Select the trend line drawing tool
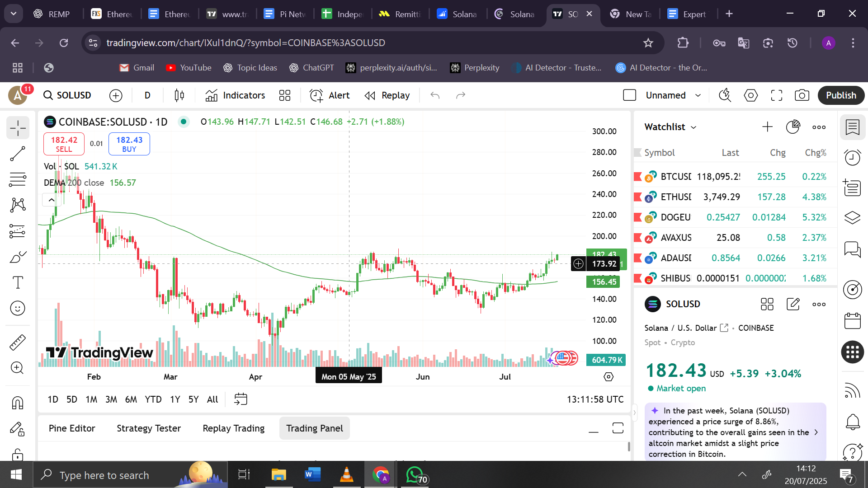The height and width of the screenshot is (488, 868). (x=18, y=154)
